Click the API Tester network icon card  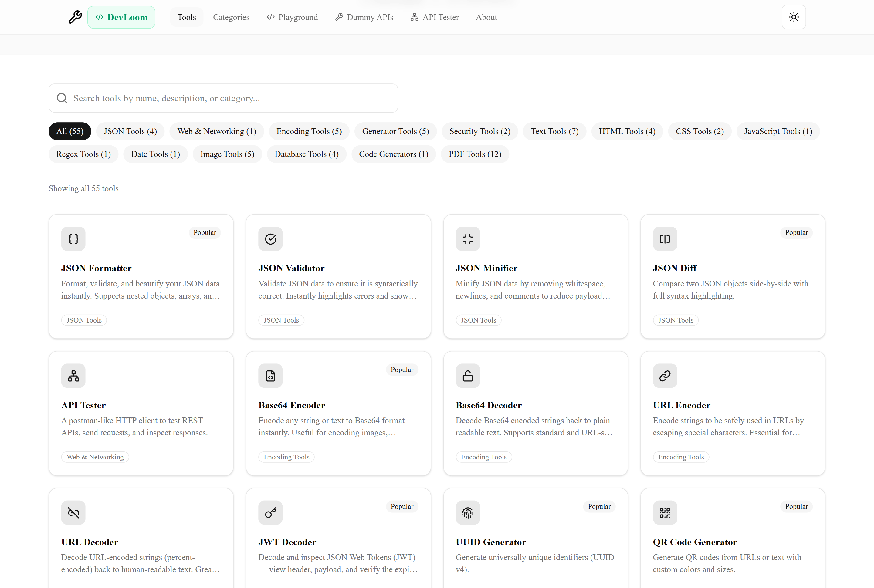[73, 376]
